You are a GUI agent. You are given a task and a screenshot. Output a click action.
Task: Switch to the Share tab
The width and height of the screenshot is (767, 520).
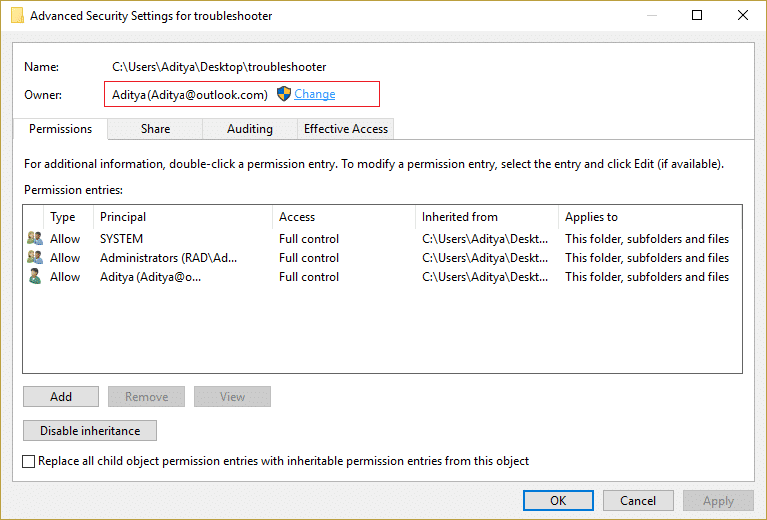(155, 129)
